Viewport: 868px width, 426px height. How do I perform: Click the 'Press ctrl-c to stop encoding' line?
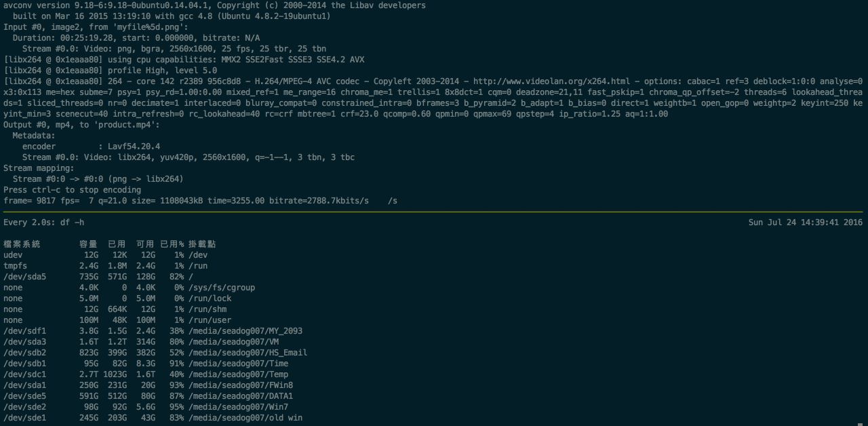tap(73, 190)
